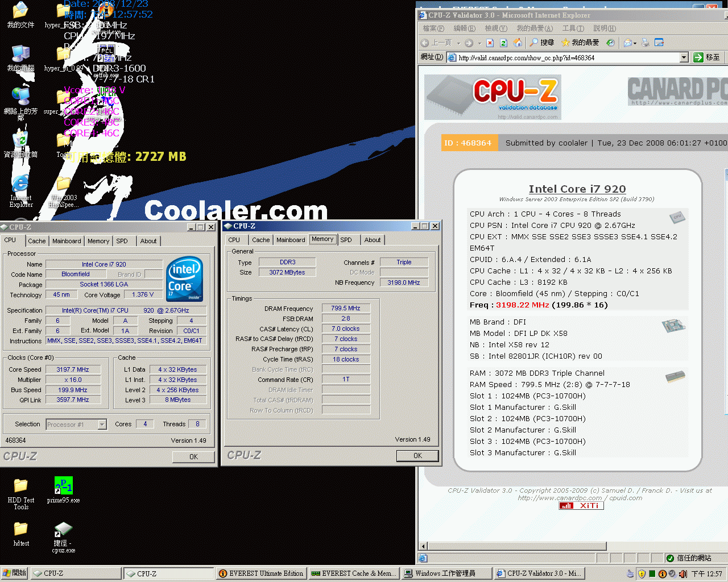This screenshot has width=728, height=582.
Task: Open Network Neighborhood desktop icon
Action: (x=20, y=104)
